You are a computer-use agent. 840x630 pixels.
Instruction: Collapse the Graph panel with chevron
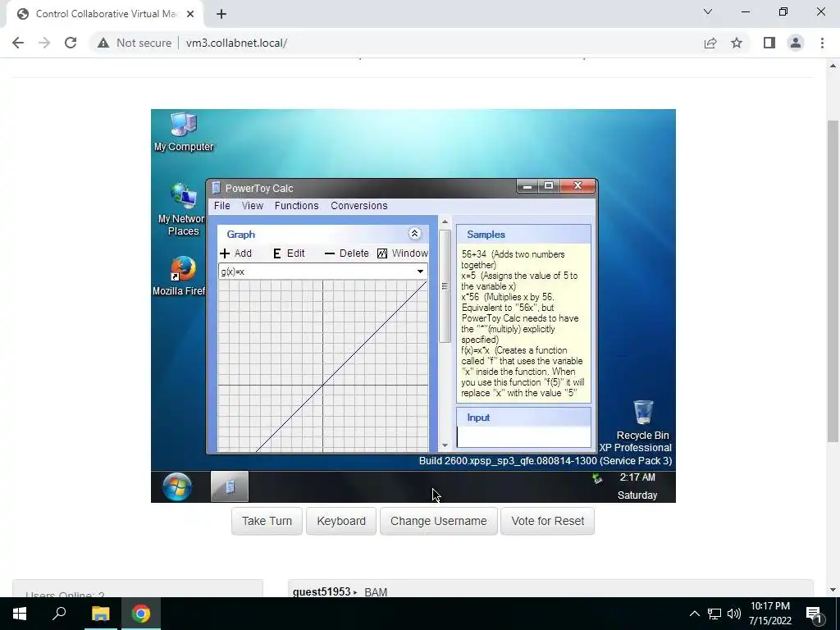tap(414, 234)
